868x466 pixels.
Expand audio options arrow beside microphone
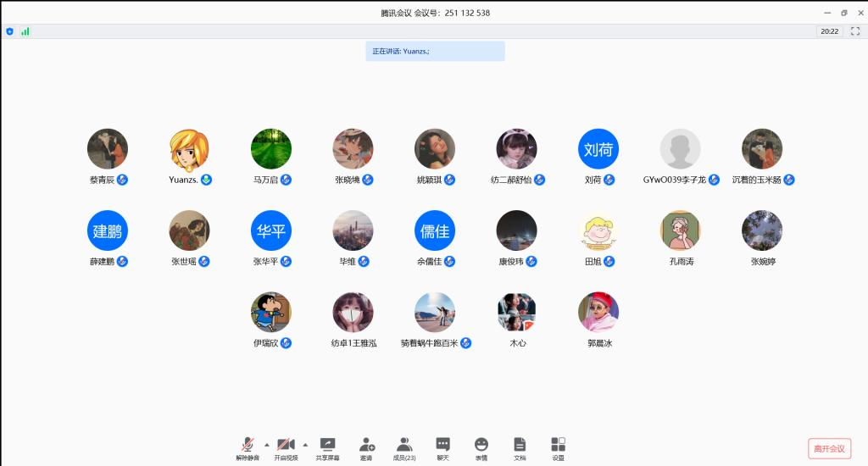point(266,444)
